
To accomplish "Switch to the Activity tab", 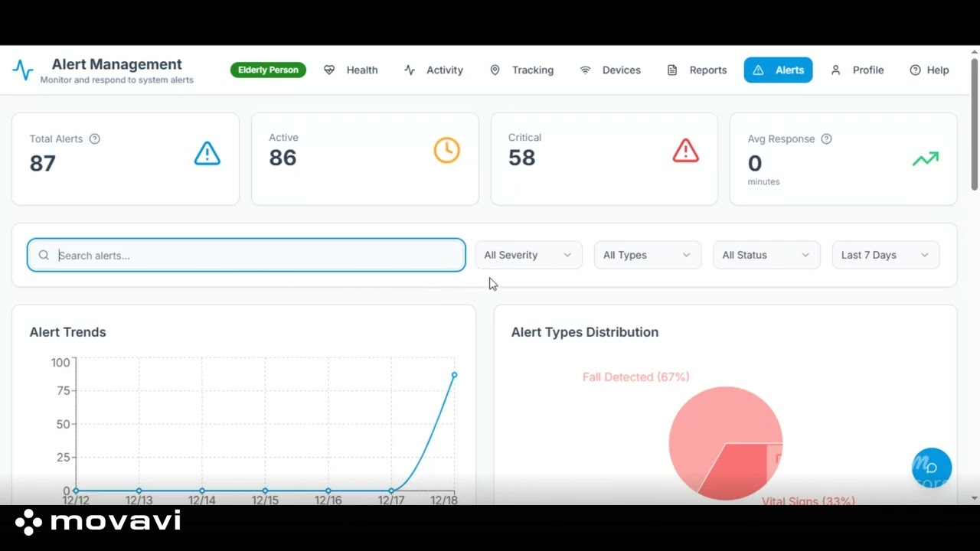I will tap(433, 70).
